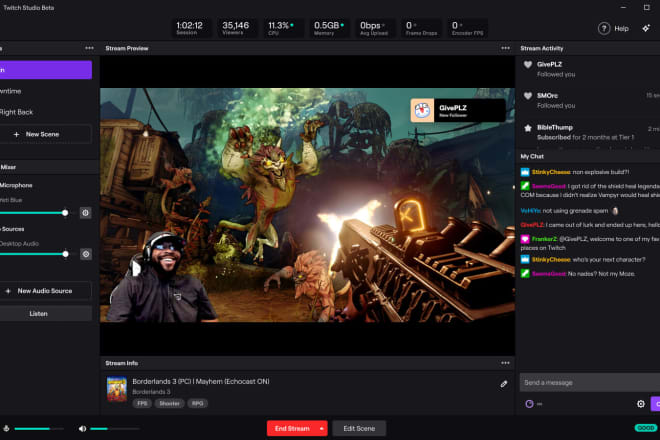
Task: Click the stream title 'Borderlands 3 (PC) | Mayhem'
Action: [x=201, y=381]
